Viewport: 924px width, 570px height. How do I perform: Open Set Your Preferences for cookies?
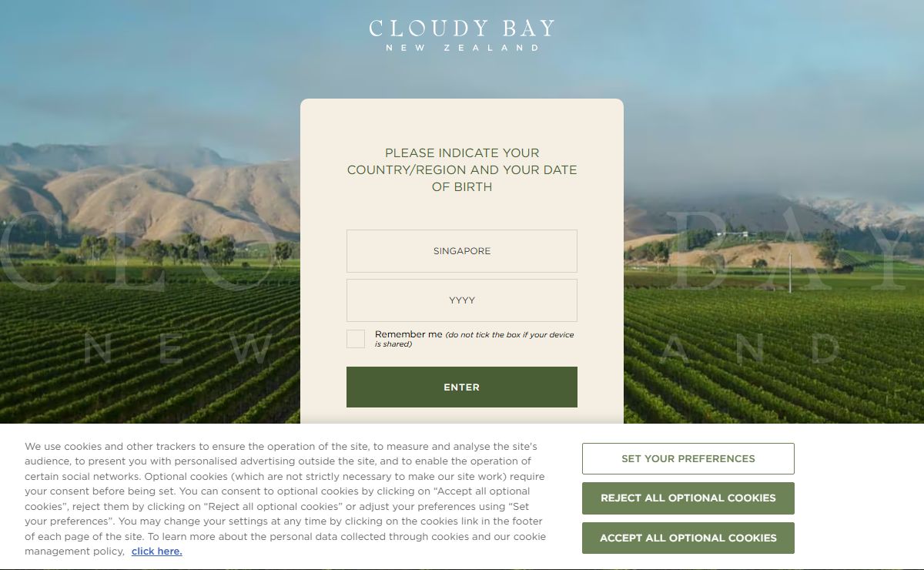688,458
